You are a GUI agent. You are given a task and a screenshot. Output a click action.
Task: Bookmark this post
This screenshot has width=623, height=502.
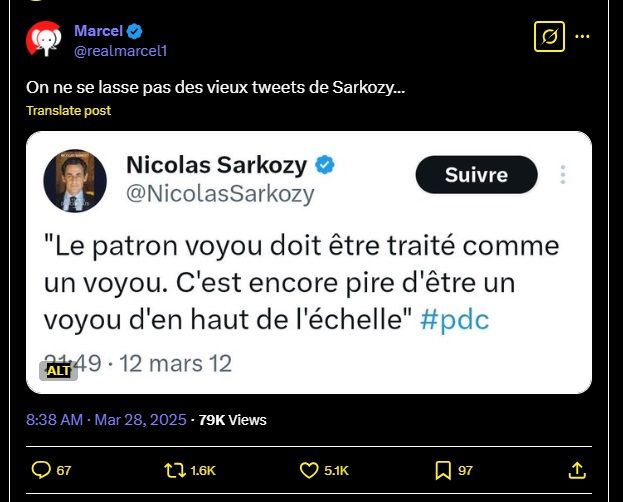pyautogui.click(x=443, y=470)
